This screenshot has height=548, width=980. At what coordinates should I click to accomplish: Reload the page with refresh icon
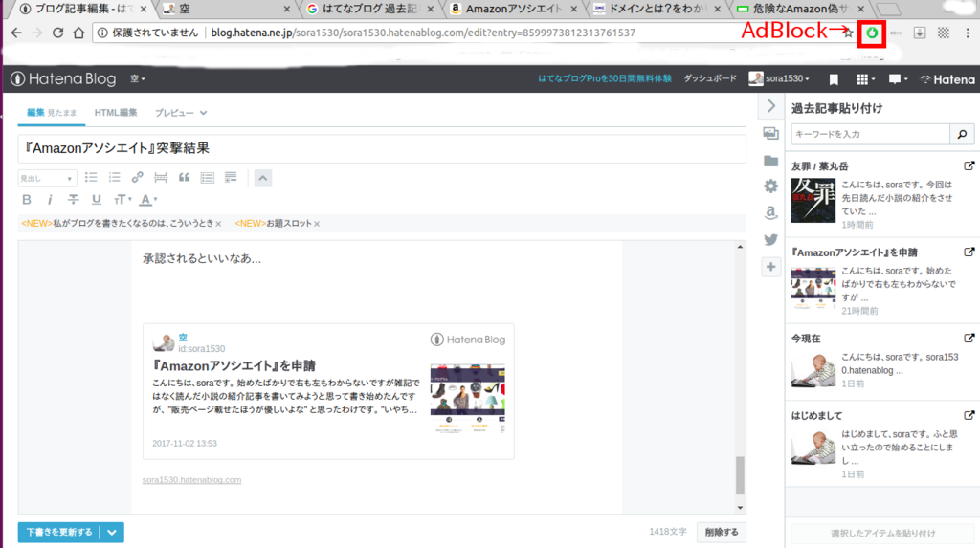coord(57,33)
